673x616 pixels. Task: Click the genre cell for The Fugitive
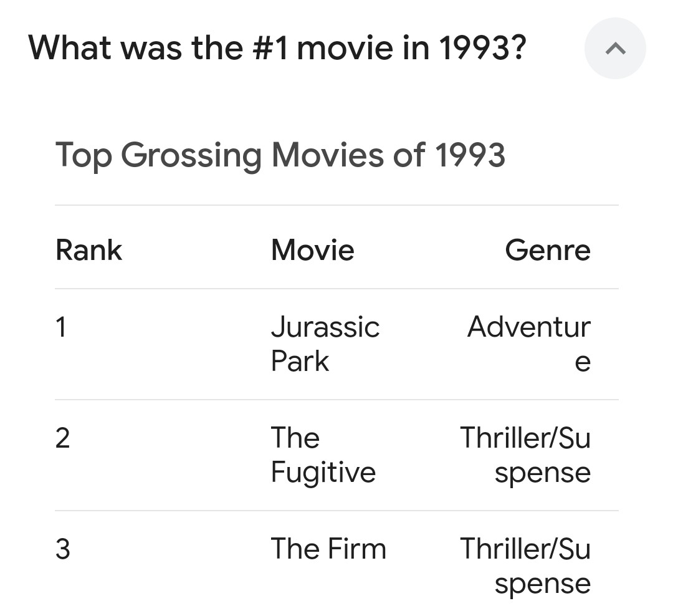point(525,455)
